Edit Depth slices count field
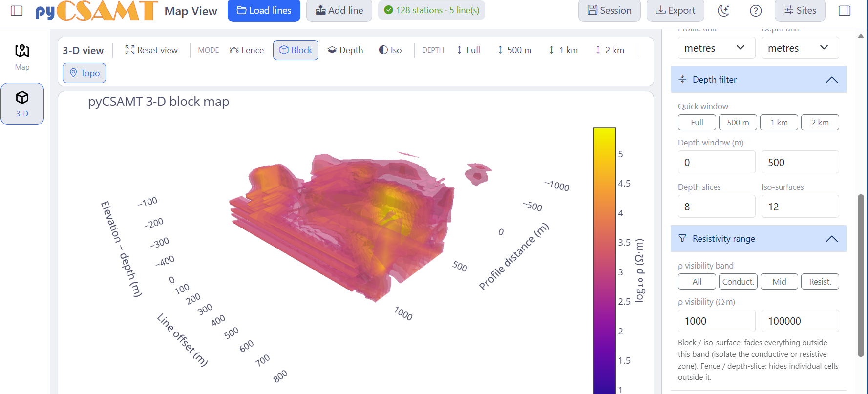868x394 pixels. click(717, 207)
